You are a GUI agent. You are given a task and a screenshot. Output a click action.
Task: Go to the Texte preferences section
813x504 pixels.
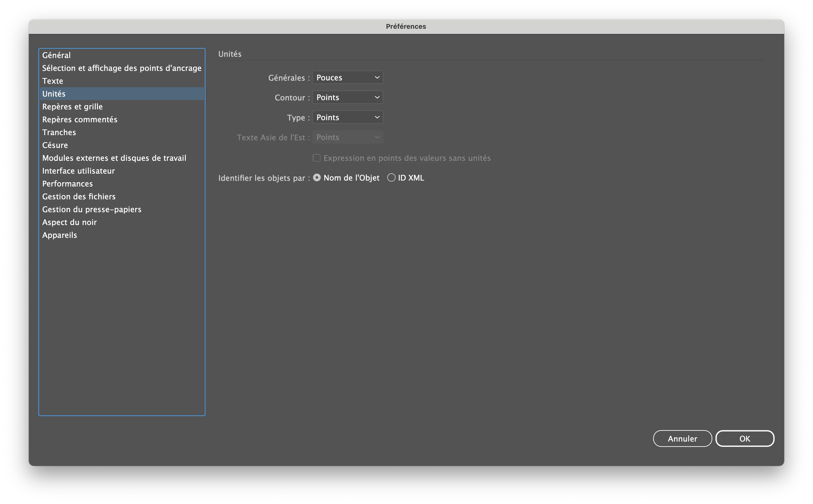pyautogui.click(x=53, y=81)
